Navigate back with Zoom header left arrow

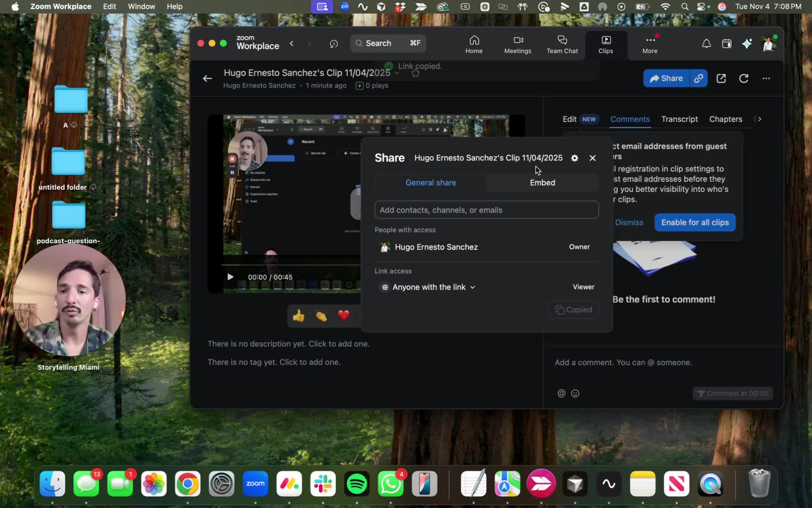pyautogui.click(x=292, y=43)
